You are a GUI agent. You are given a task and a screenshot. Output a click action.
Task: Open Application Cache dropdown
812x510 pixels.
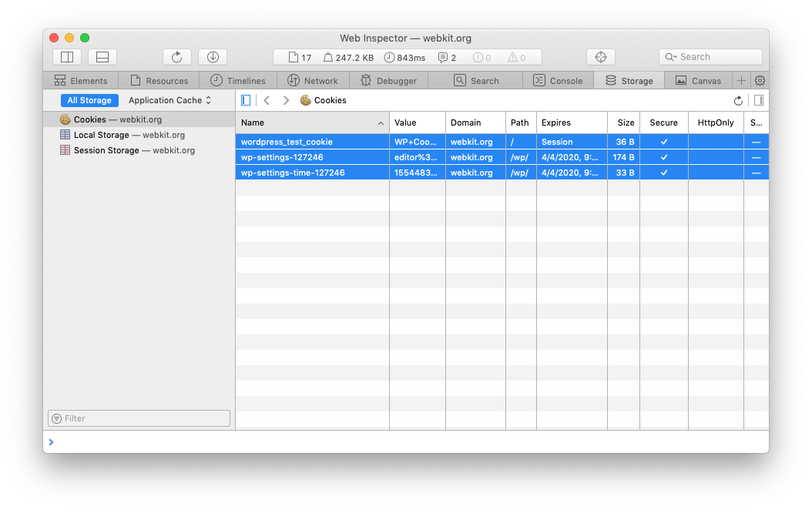(x=169, y=100)
